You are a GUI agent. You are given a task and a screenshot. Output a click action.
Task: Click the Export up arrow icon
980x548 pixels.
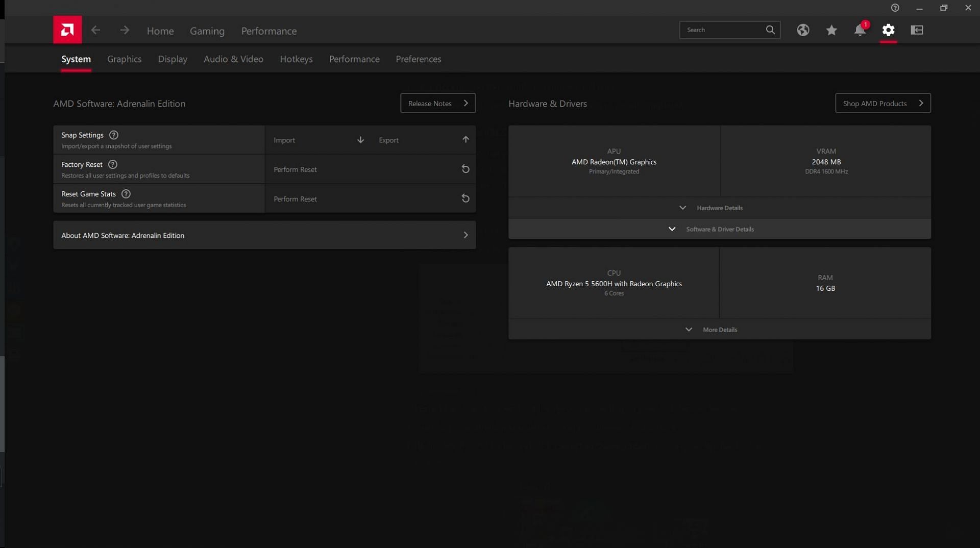(465, 139)
